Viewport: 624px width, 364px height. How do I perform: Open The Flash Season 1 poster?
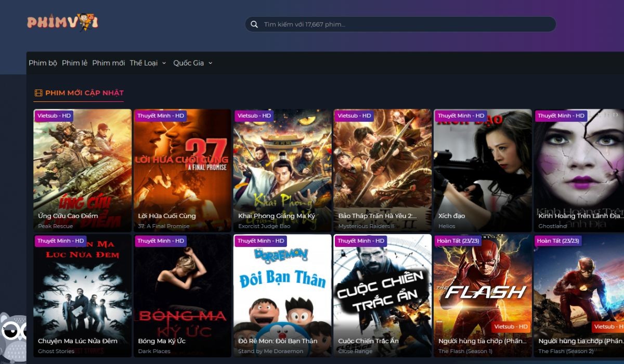pyautogui.click(x=483, y=291)
